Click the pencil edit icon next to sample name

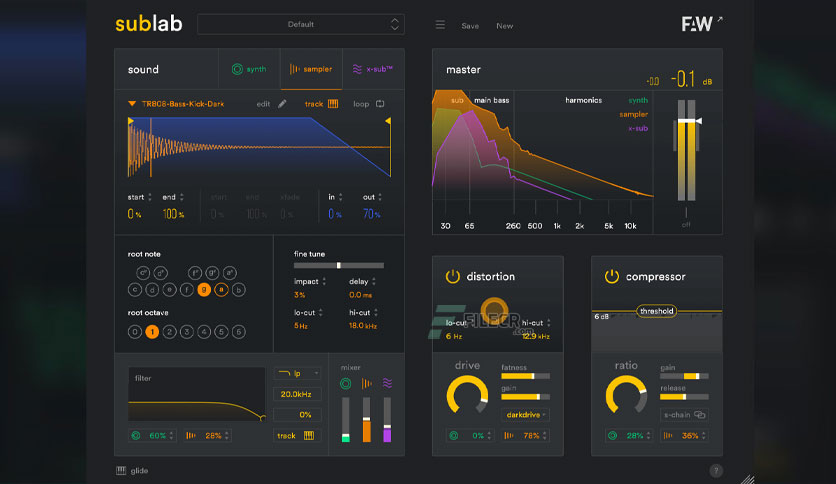point(282,104)
